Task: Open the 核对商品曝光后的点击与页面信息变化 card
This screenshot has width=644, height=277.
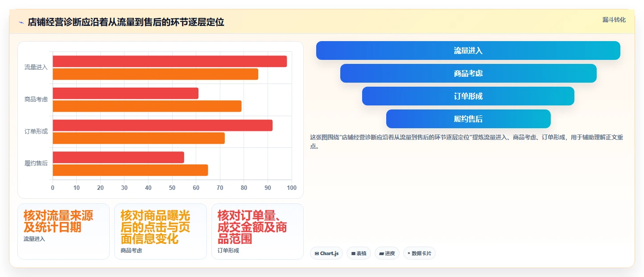Action: [161, 231]
